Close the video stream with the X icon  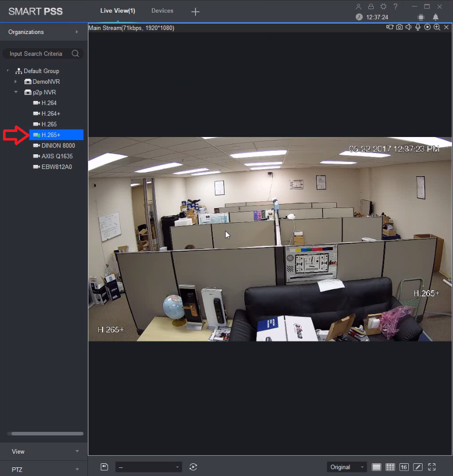446,27
